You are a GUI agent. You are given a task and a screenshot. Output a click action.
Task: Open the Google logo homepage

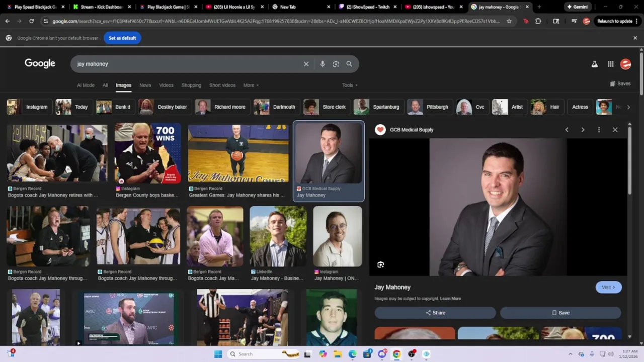coord(40,63)
